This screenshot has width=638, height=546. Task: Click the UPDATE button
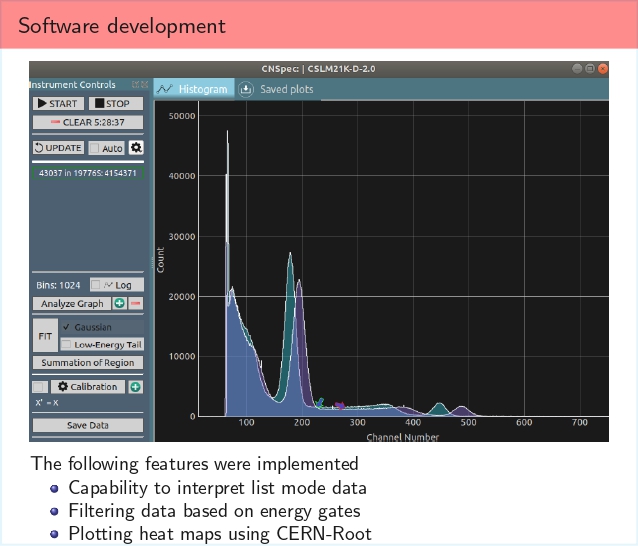coord(58,148)
